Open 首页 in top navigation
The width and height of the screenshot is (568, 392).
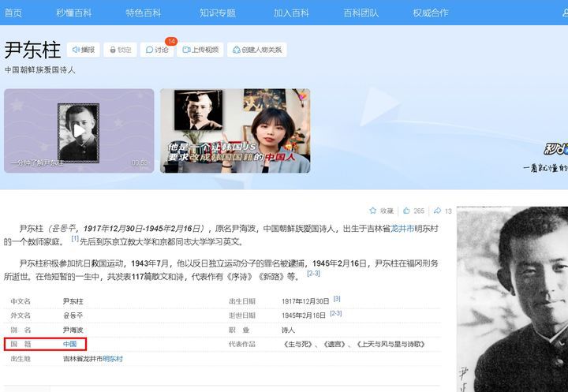[13, 13]
